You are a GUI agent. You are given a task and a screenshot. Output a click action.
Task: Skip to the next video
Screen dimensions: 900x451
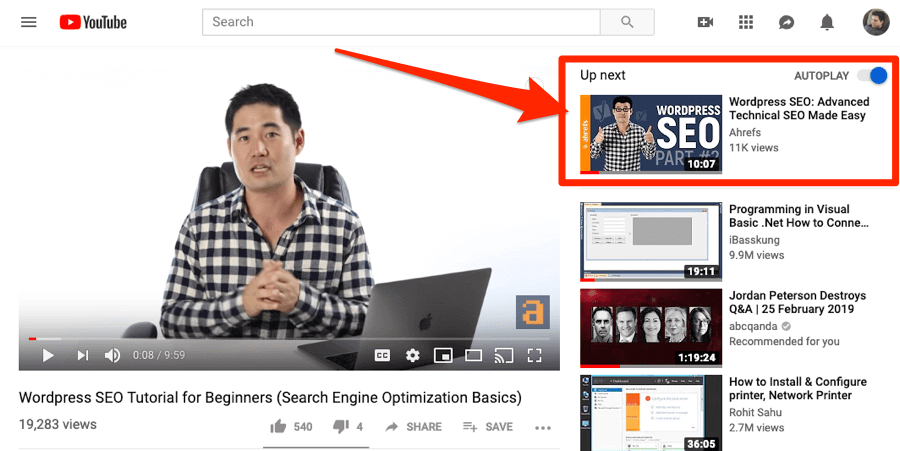coord(83,355)
